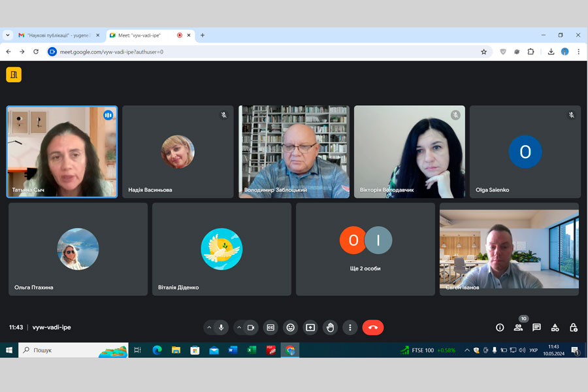The width and height of the screenshot is (588, 392).
Task: Open a new browser tab
Action: [203, 35]
